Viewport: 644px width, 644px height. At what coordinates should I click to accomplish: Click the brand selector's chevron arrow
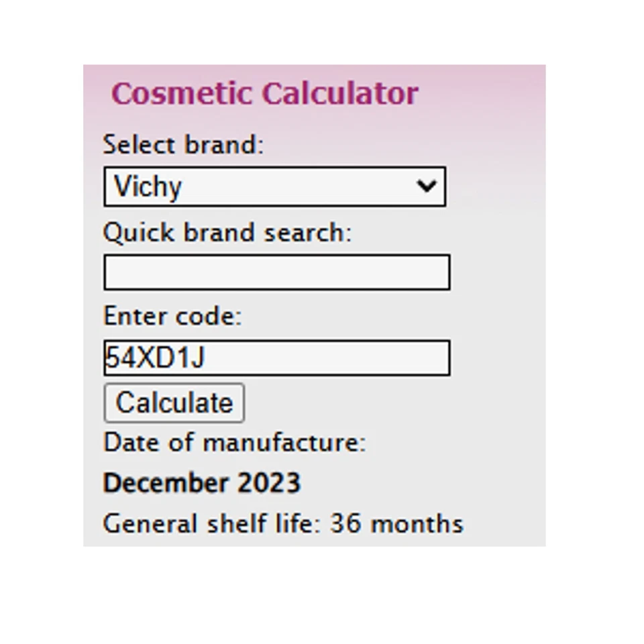pos(426,186)
